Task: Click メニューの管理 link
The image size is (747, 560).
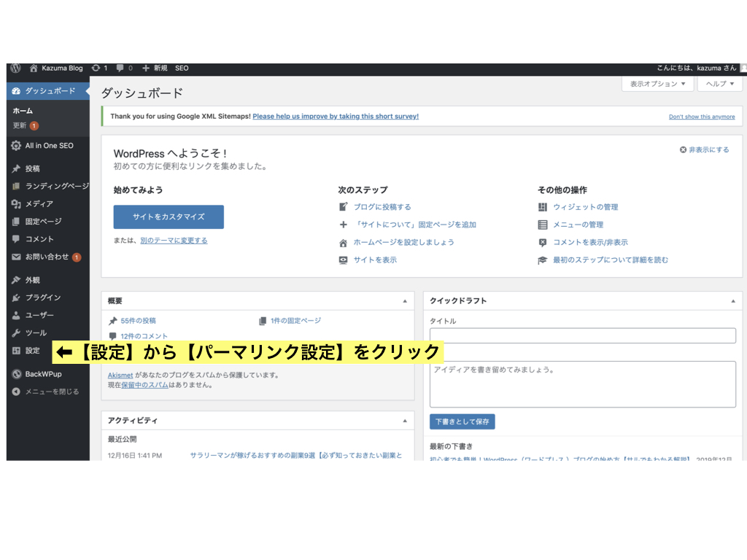Action: pos(578,225)
